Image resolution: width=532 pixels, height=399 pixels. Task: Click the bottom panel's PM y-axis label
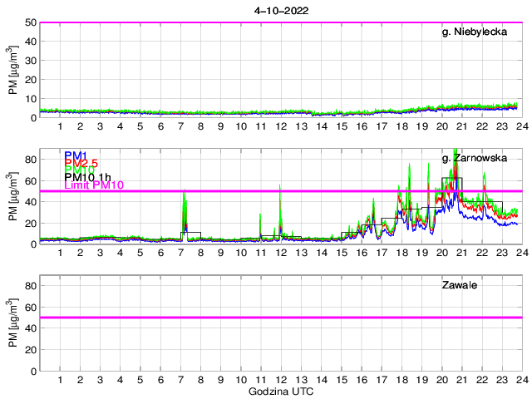tap(12, 323)
